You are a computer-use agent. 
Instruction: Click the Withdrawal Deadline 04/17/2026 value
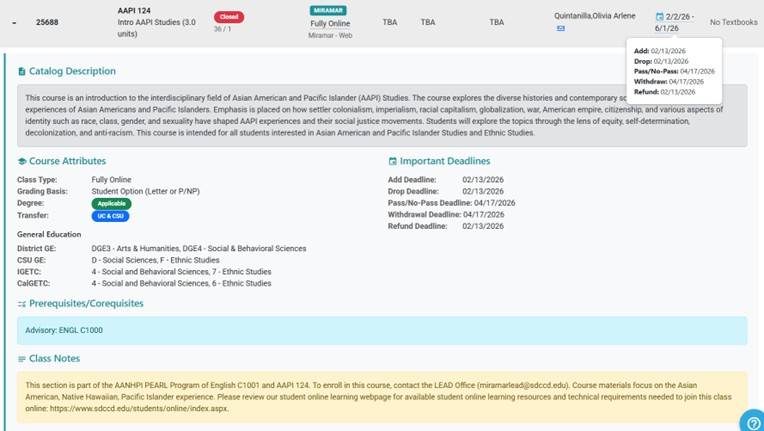[x=486, y=215]
